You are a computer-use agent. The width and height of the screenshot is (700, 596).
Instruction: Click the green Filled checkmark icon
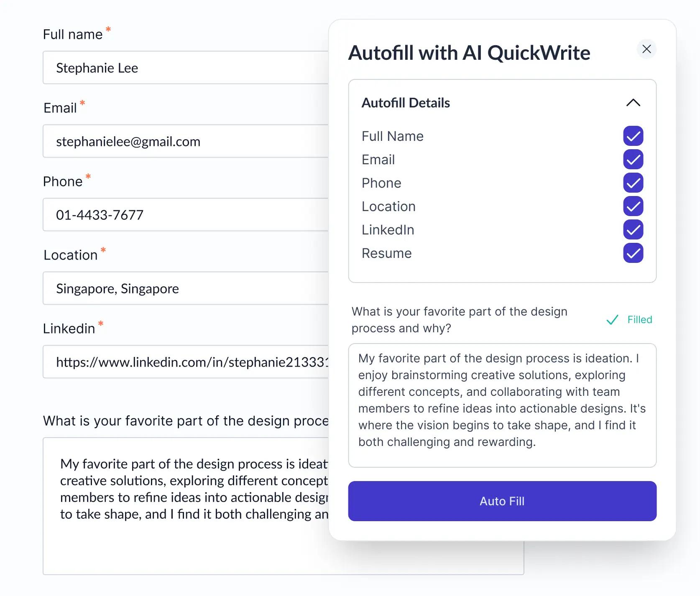(x=612, y=319)
